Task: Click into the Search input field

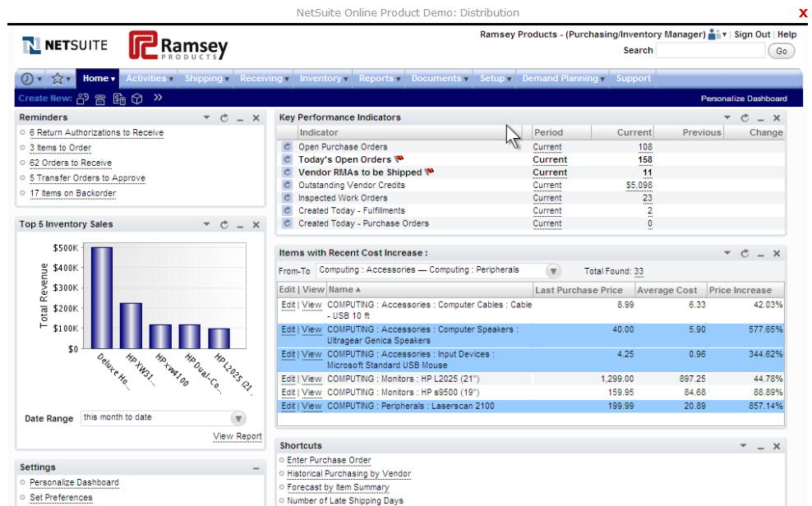Action: pos(710,51)
